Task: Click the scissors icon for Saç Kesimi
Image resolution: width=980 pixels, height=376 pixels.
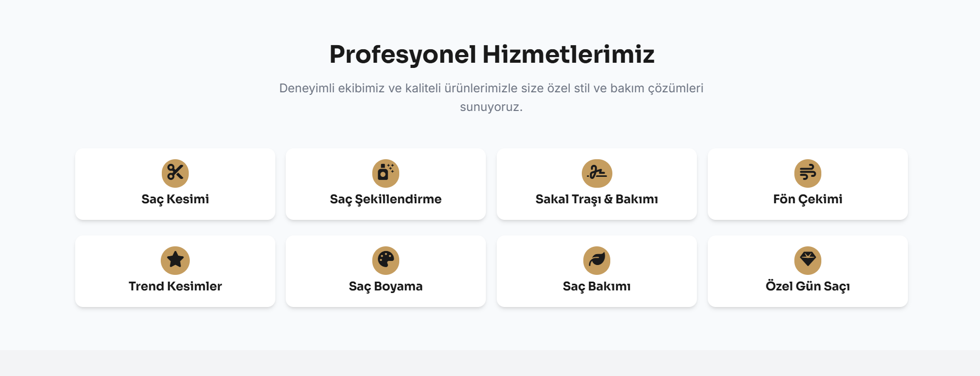Action: [x=175, y=173]
